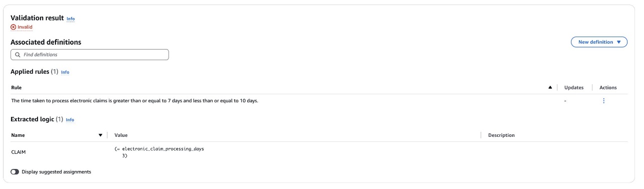
Task: Click the search magnifier icon
Action: pyautogui.click(x=18, y=55)
